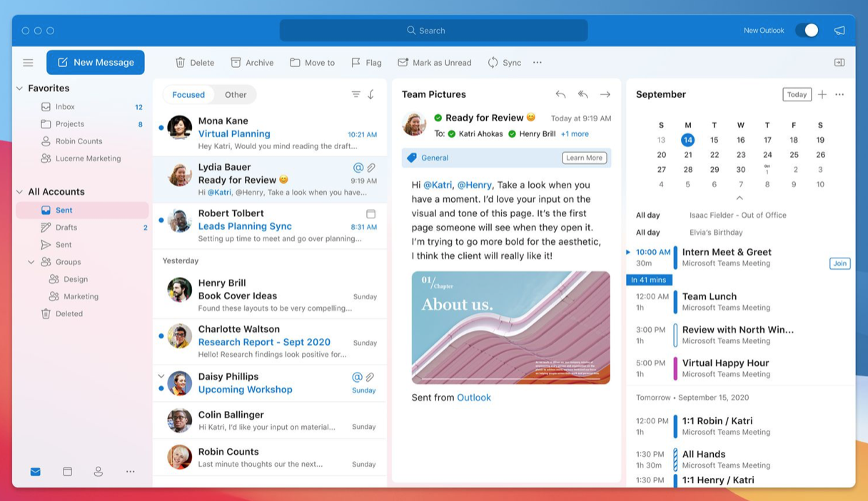Open Robin Counts email in message list
Screen dimensions: 868x501
[x=270, y=457]
